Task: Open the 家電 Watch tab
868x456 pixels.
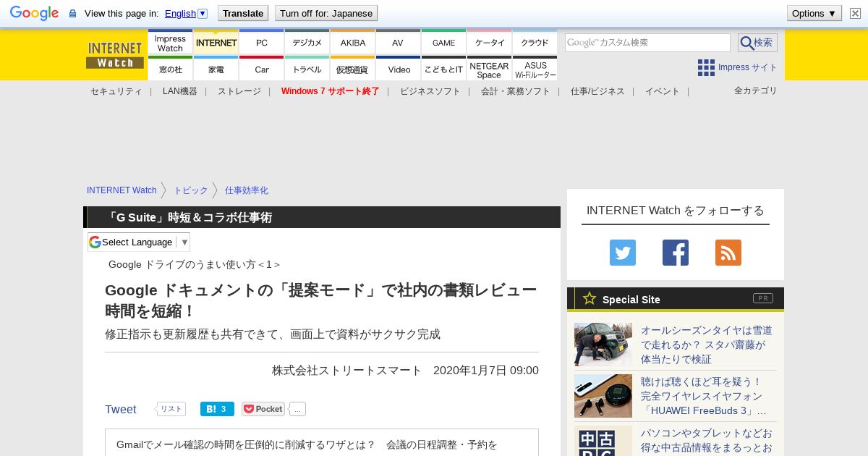Action: coord(216,69)
